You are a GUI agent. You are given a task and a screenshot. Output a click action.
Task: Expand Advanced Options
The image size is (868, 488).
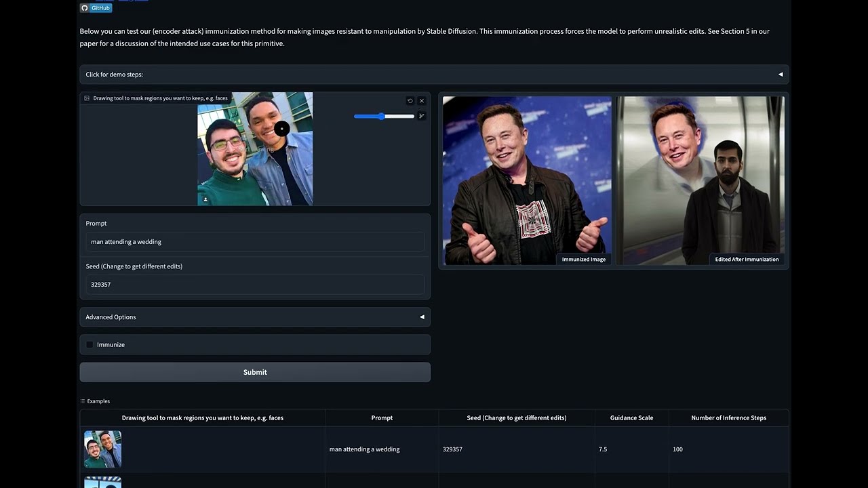(255, 317)
